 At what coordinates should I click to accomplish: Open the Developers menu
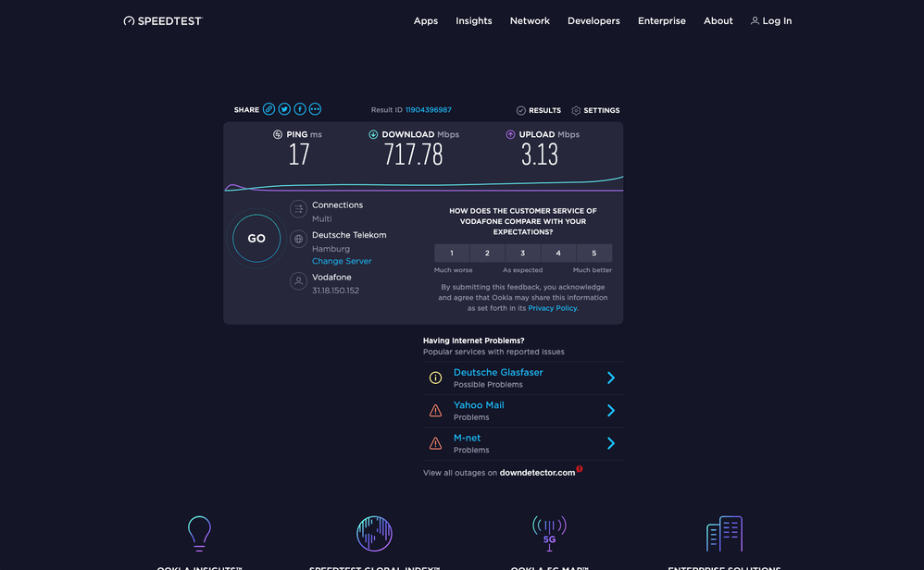point(593,20)
